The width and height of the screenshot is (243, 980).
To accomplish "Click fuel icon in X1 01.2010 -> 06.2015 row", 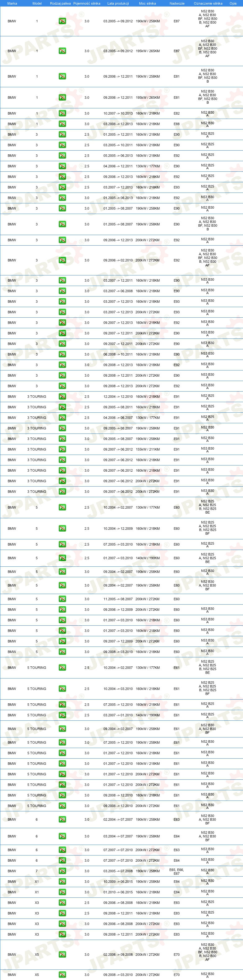I will click(x=62, y=892).
